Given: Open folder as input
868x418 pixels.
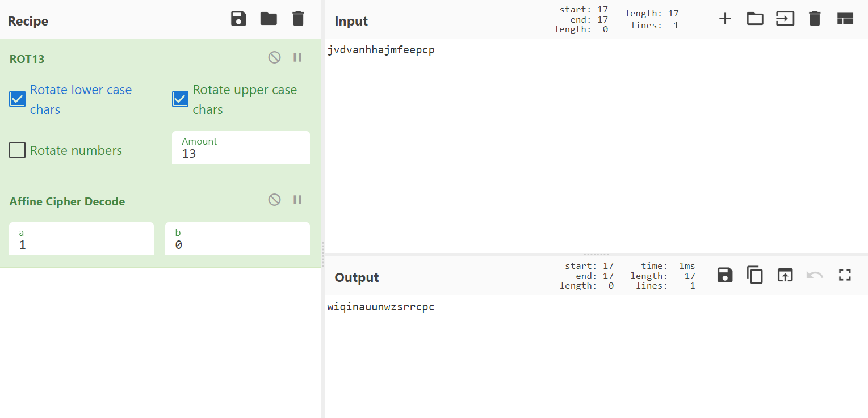Looking at the screenshot, I should (755, 19).
